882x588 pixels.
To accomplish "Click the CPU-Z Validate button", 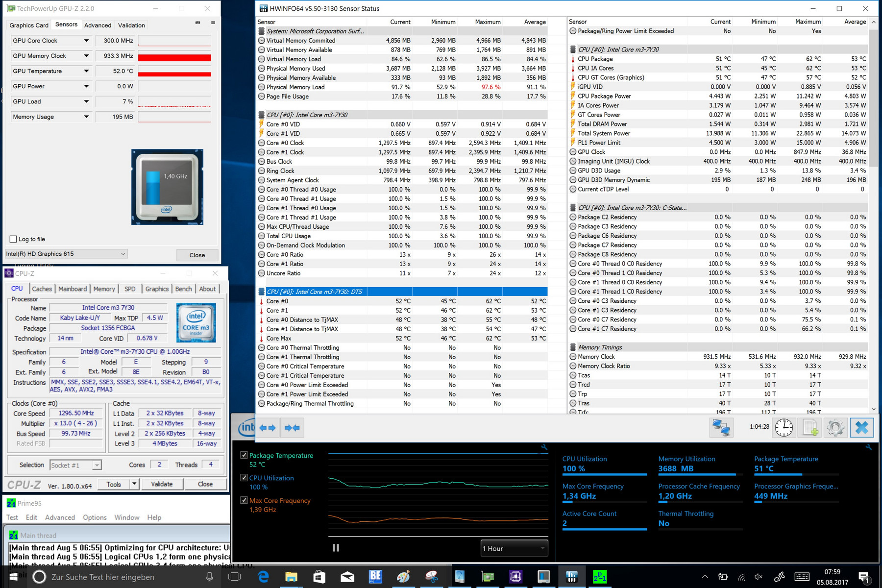I will [x=162, y=484].
